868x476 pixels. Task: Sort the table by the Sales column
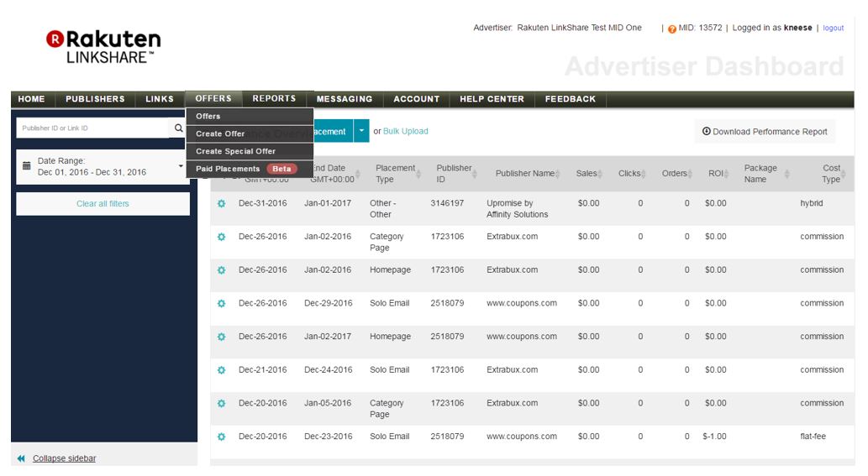pyautogui.click(x=587, y=174)
